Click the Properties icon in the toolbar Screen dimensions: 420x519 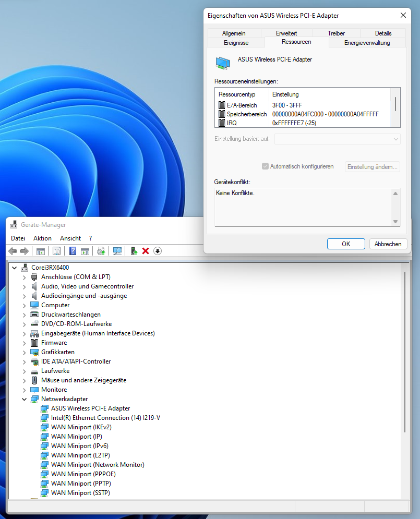[55, 251]
